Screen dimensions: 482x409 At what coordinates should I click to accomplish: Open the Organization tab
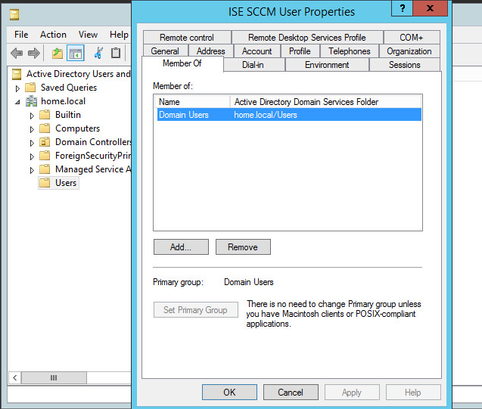tap(409, 51)
